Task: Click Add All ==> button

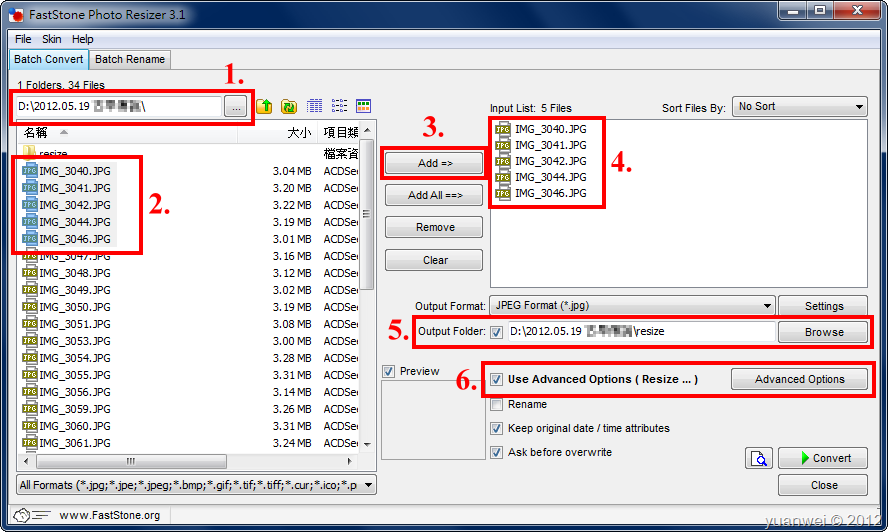Action: [x=434, y=195]
